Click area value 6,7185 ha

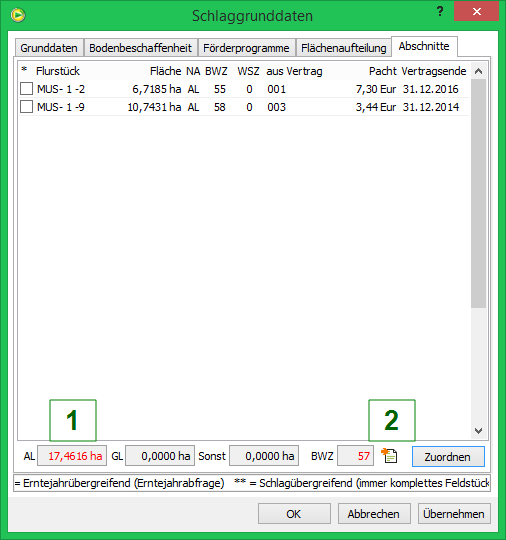[157, 89]
